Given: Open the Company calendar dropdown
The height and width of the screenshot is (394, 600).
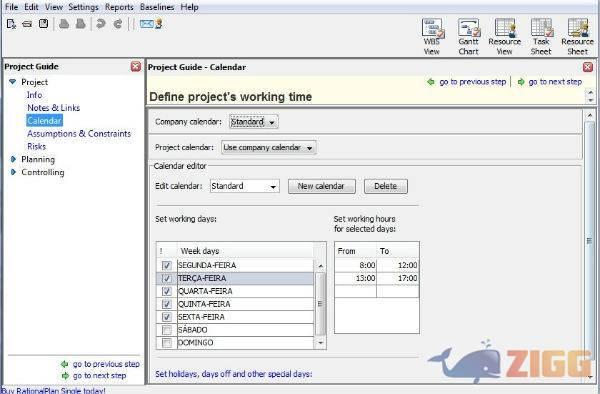Looking at the screenshot, I should click(x=254, y=122).
